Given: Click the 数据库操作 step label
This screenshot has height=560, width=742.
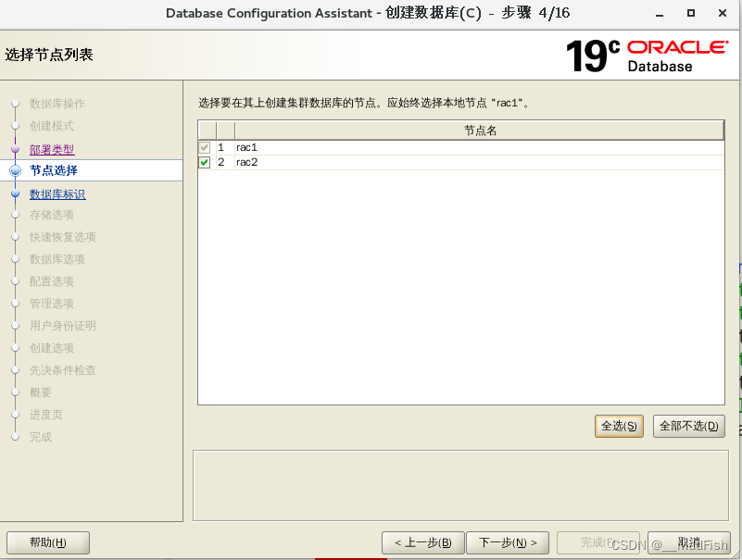Looking at the screenshot, I should [x=57, y=104].
